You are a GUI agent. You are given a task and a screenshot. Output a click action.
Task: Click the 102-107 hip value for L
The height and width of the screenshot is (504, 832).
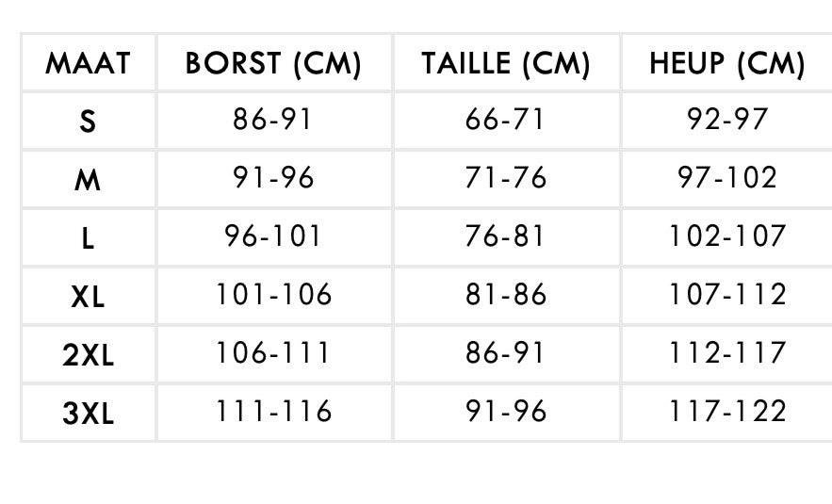pyautogui.click(x=727, y=236)
